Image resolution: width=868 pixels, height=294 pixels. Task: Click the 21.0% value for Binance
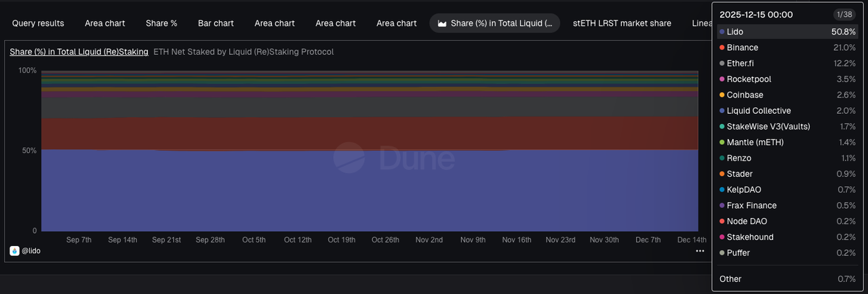coord(844,47)
